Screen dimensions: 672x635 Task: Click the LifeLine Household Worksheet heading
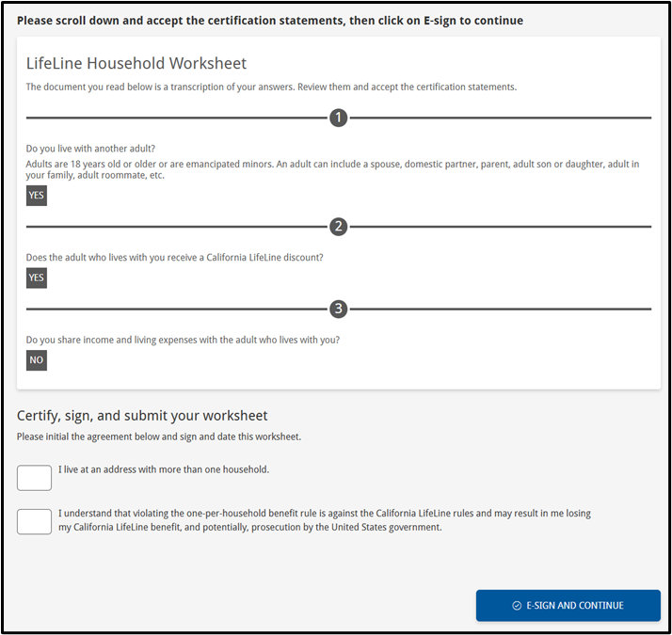pos(136,64)
